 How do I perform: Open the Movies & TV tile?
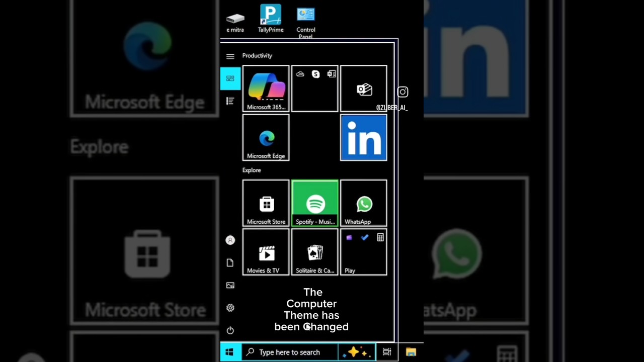[266, 252]
